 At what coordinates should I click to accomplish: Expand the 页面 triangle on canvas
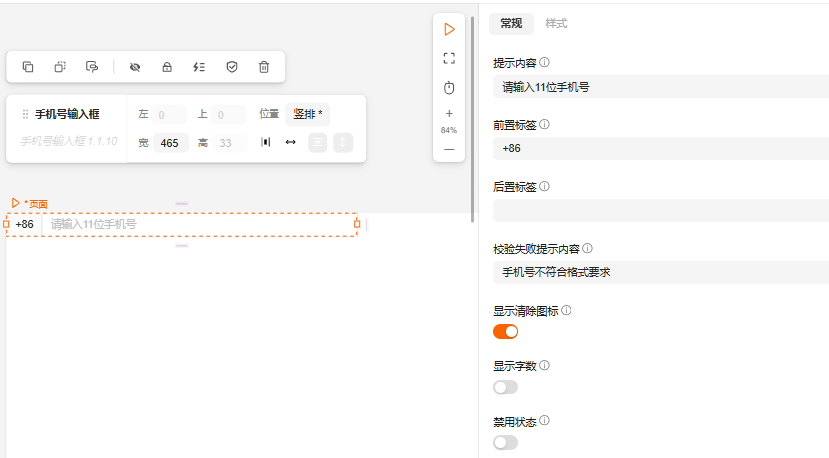point(15,203)
